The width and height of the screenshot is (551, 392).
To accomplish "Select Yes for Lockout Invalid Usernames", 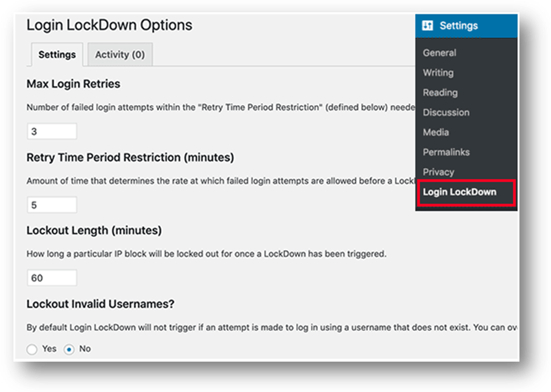I will [x=32, y=349].
